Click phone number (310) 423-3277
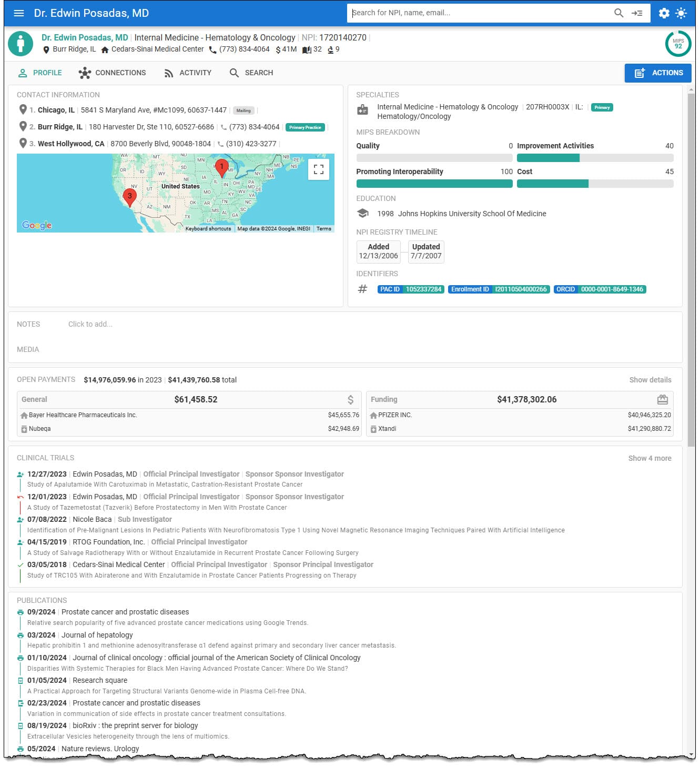 pyautogui.click(x=251, y=144)
